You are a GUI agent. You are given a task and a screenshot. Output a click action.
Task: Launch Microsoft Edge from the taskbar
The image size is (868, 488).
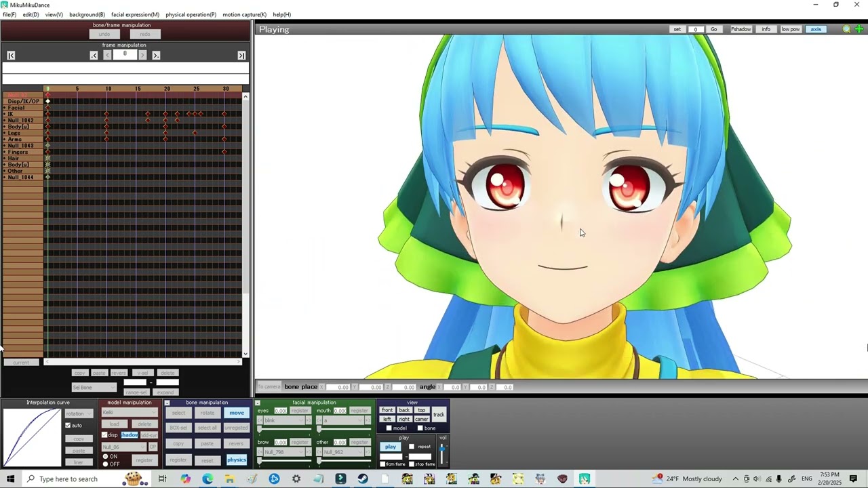coord(208,479)
